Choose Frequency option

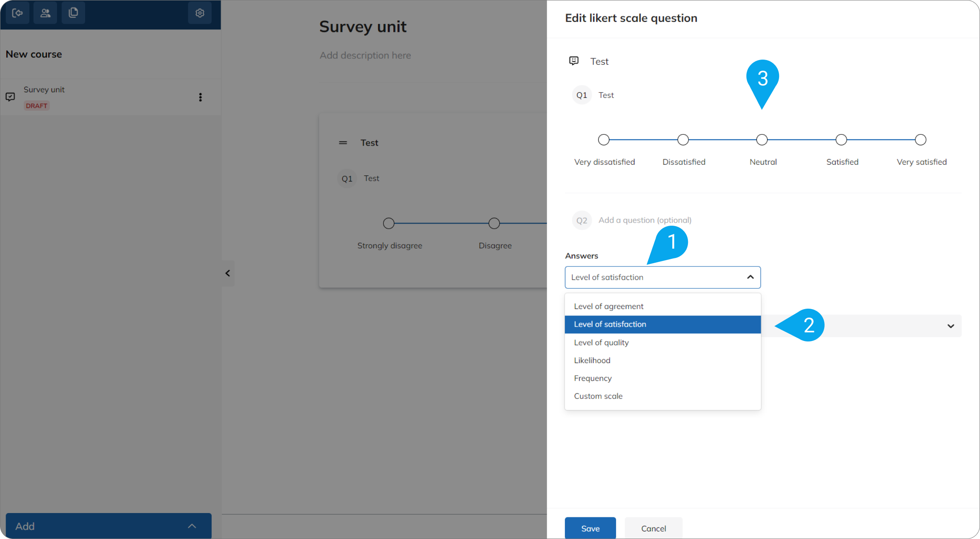pyautogui.click(x=662, y=378)
